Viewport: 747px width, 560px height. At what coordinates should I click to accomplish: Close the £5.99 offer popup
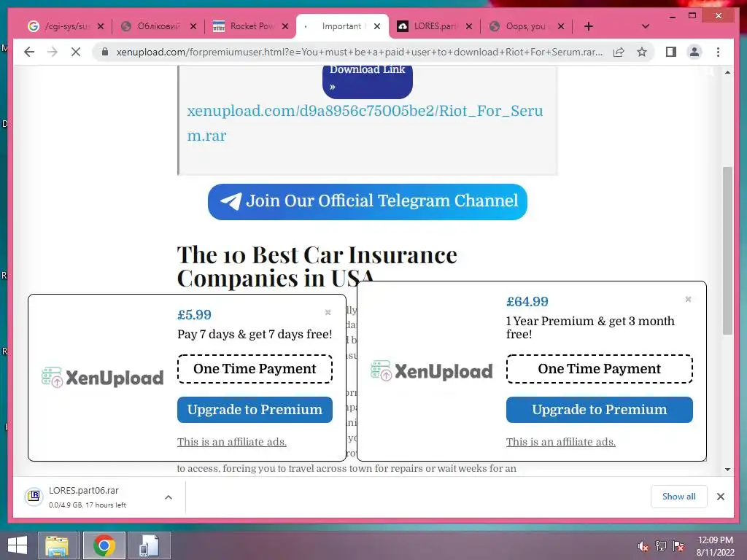328,312
